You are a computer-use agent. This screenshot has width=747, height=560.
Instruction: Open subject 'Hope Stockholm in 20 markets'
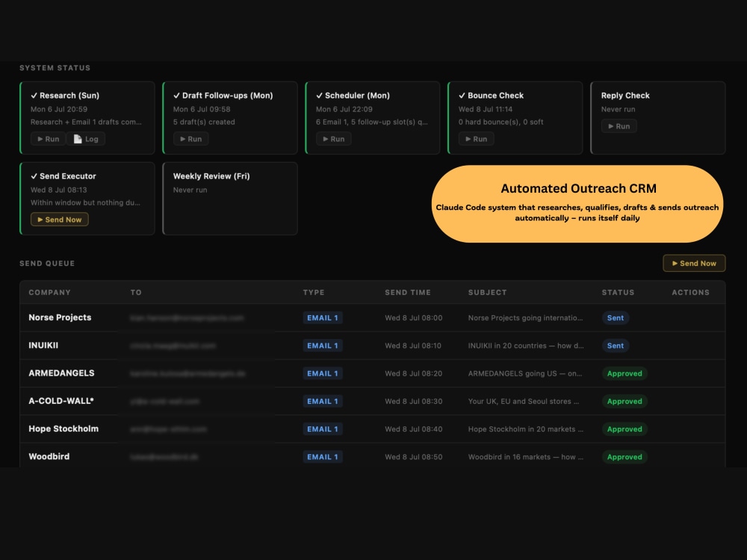pos(525,429)
